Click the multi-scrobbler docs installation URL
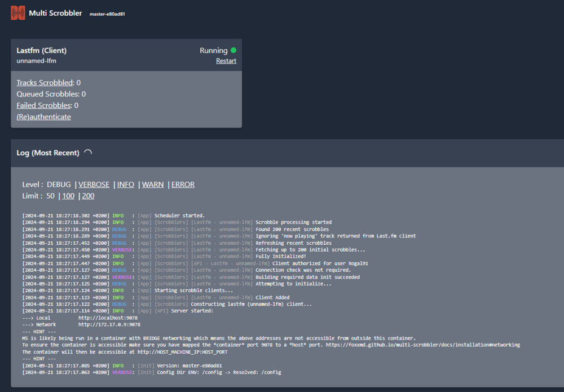 click(423, 345)
